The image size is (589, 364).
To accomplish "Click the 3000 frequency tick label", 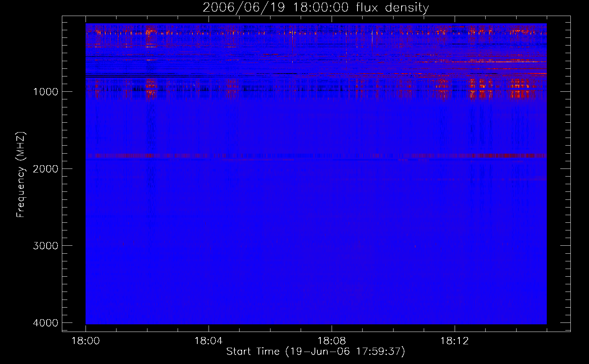I will (x=46, y=246).
